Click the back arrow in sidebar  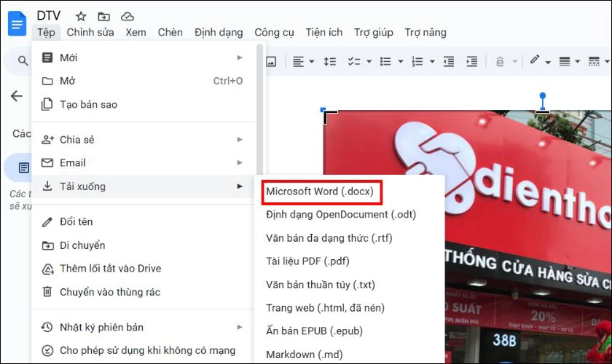coord(16,96)
